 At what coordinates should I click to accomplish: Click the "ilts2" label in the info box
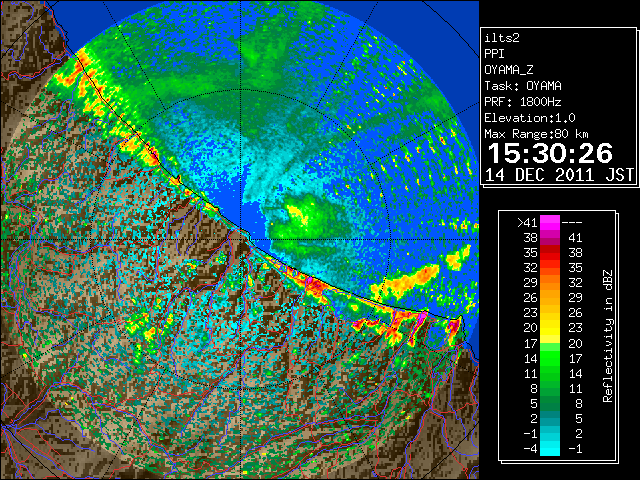pyautogui.click(x=502, y=38)
